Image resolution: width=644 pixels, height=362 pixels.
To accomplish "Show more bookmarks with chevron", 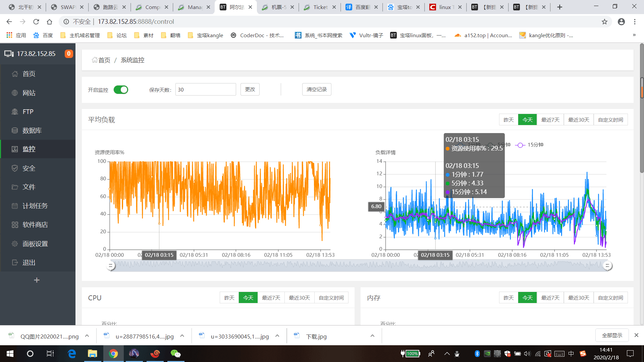I will tap(634, 35).
